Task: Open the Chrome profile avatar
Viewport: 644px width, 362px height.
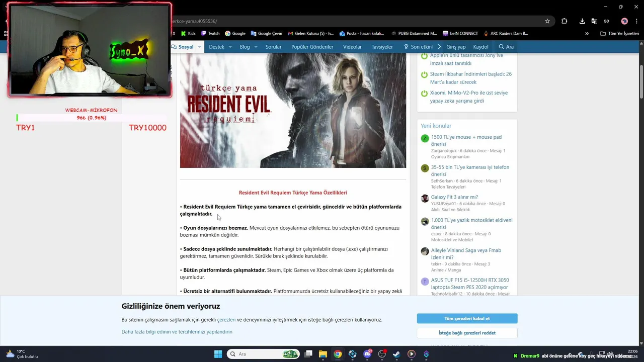Action: click(x=624, y=21)
